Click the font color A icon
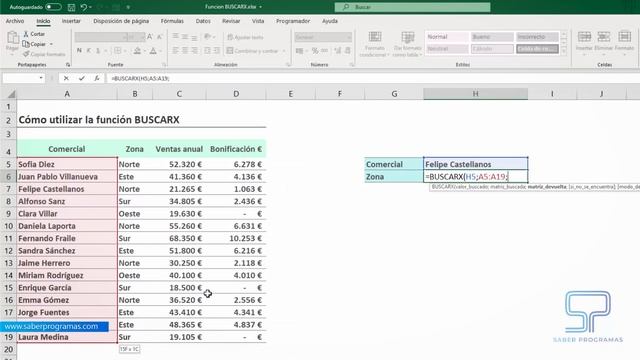The image size is (640, 360). [153, 51]
